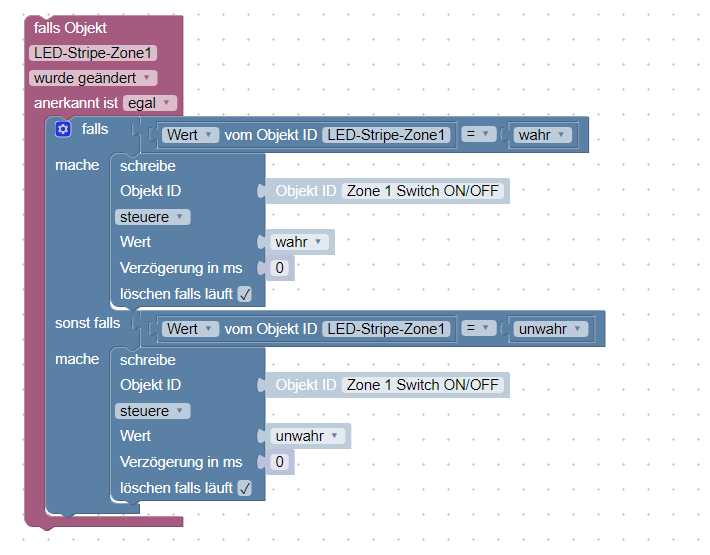Toggle 'löschen falls läuft' checkbox under unwahr block

[x=245, y=488]
